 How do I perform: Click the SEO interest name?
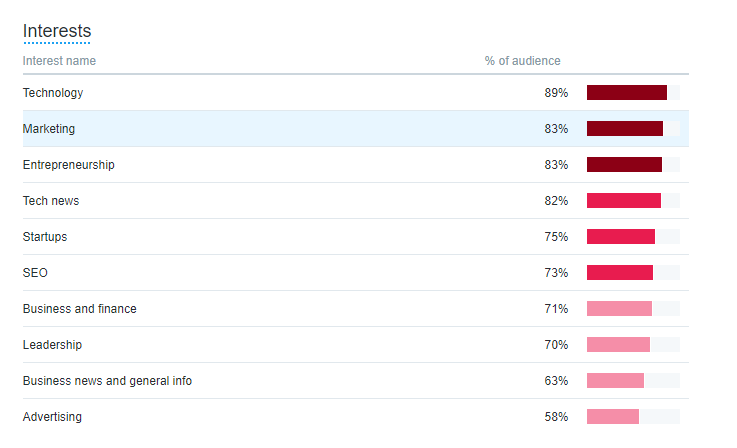(x=35, y=273)
